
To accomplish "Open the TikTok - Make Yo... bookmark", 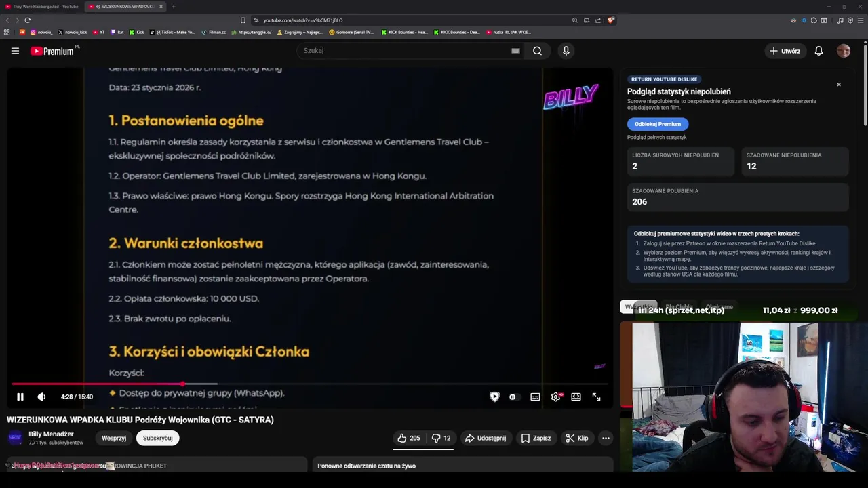I will click(x=172, y=32).
